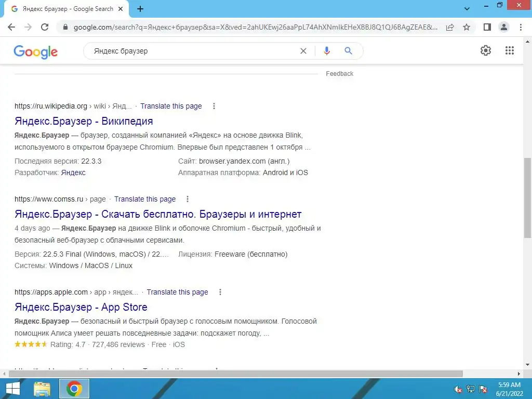Open Яндекс.Браузер - Скачать бесплатно result
This screenshot has width=532, height=399.
point(158,214)
